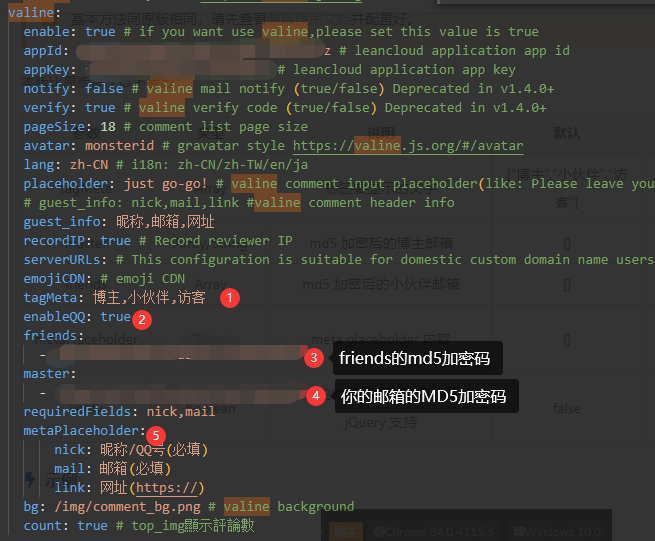The width and height of the screenshot is (655, 541).
Task: Select the 'monsterid' avatar value
Action: tap(119, 145)
